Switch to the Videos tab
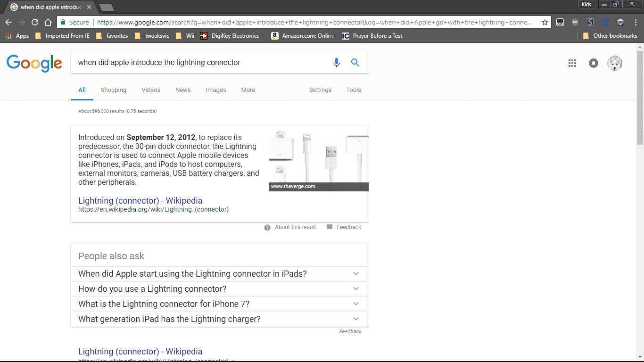The width and height of the screenshot is (644, 362). (151, 90)
